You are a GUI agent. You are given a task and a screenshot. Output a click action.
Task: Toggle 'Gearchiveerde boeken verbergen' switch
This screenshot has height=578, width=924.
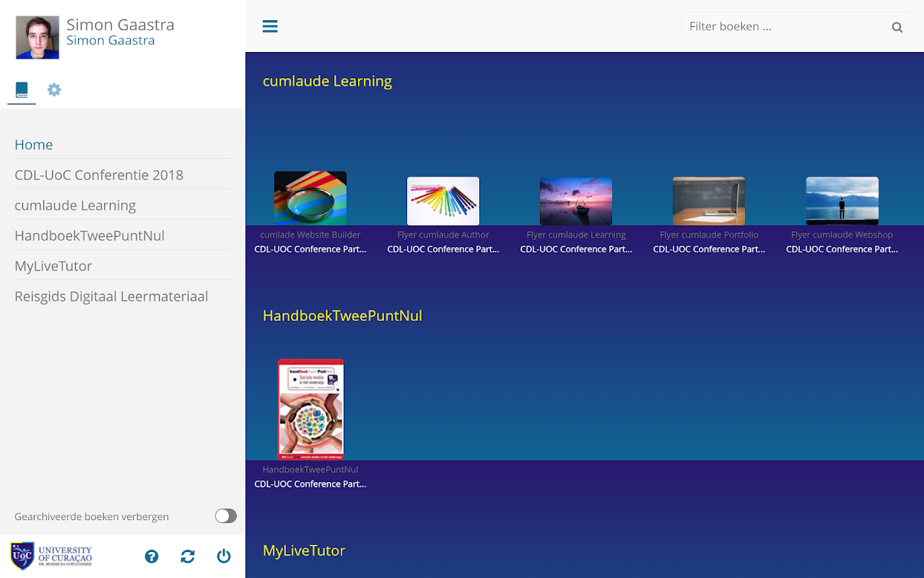point(226,516)
